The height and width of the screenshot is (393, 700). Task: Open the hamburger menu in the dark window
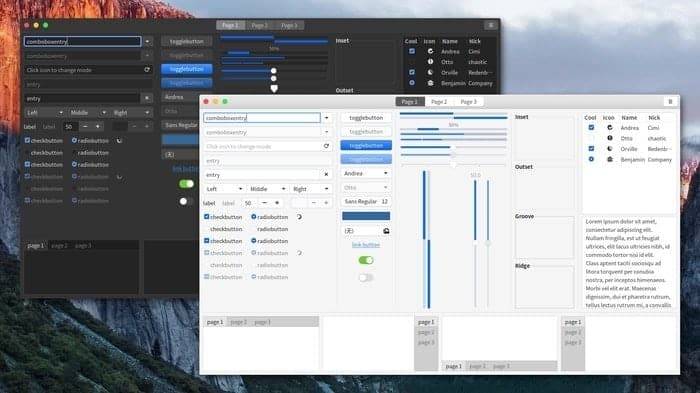coord(491,25)
